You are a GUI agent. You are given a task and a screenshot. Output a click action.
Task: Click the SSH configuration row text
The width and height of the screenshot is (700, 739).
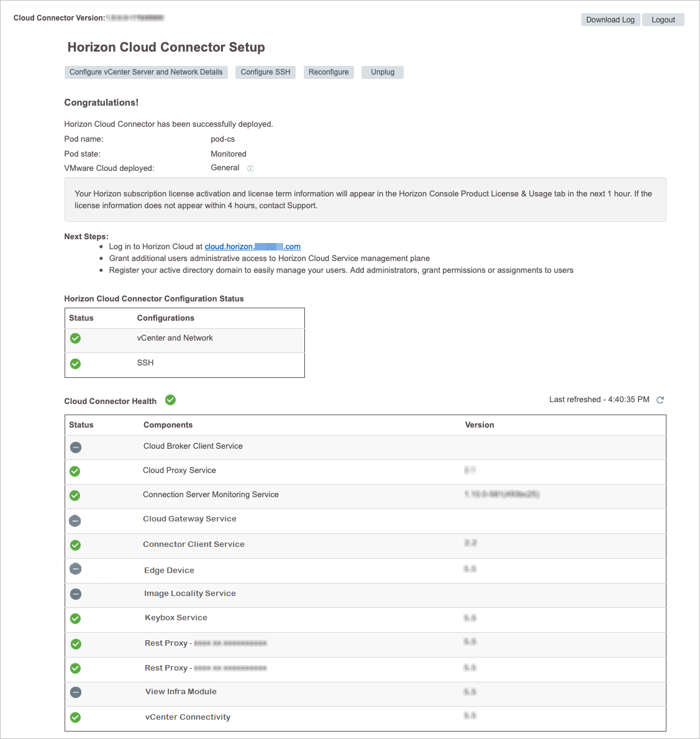click(145, 363)
